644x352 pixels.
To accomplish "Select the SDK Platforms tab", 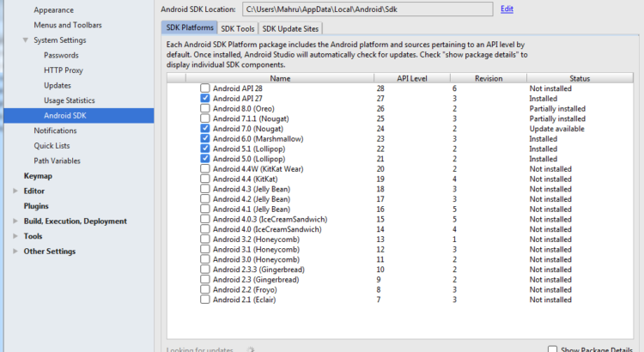I will pyautogui.click(x=188, y=28).
